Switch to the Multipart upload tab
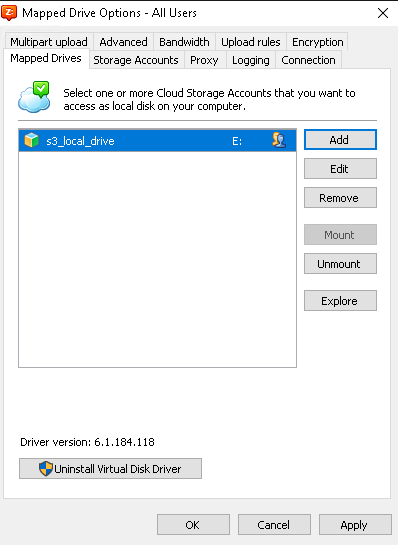 point(49,42)
